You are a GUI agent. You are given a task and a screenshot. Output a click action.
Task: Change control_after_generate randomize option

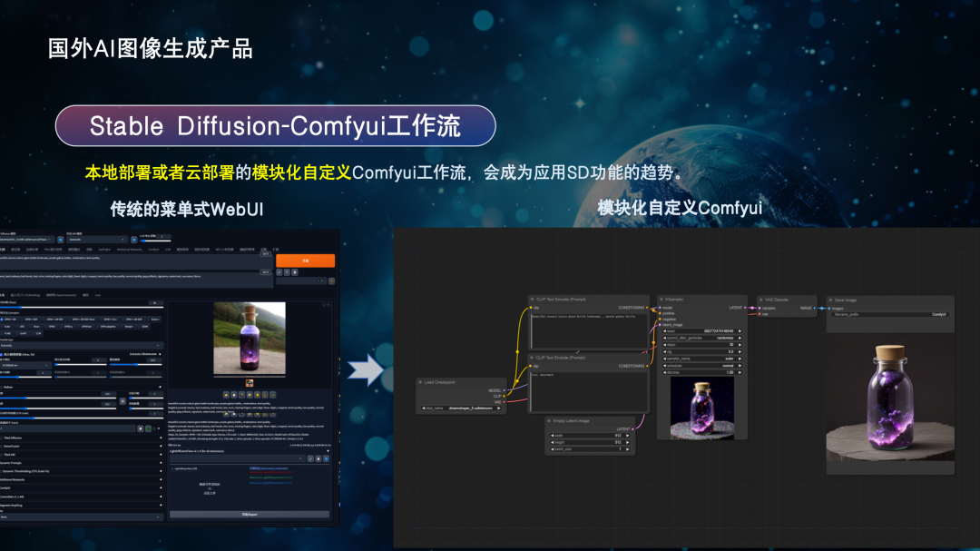702,338
